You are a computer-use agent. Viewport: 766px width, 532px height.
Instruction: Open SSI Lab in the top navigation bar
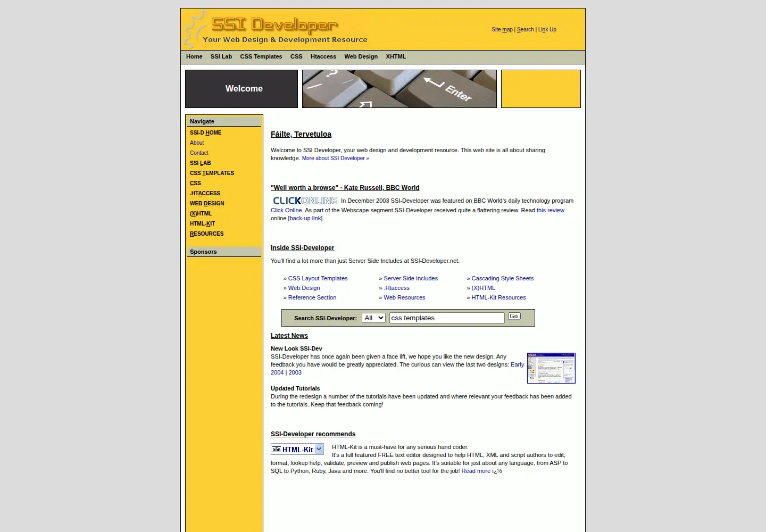click(x=221, y=56)
